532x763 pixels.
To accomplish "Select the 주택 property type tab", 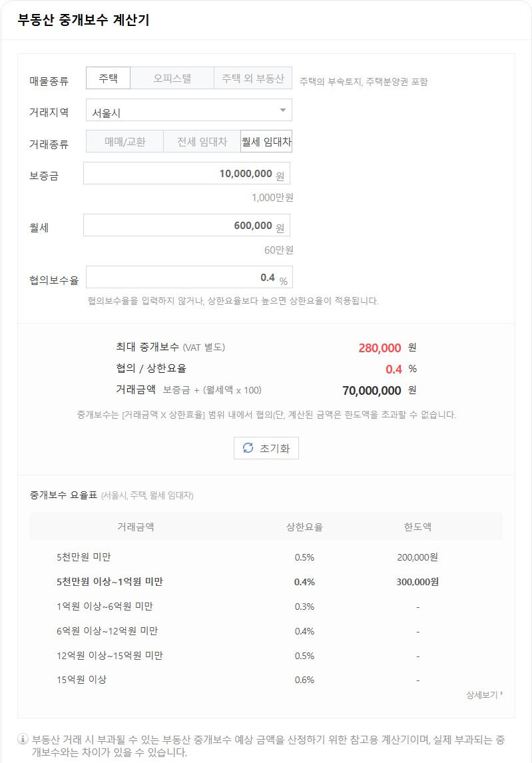I will [x=107, y=78].
